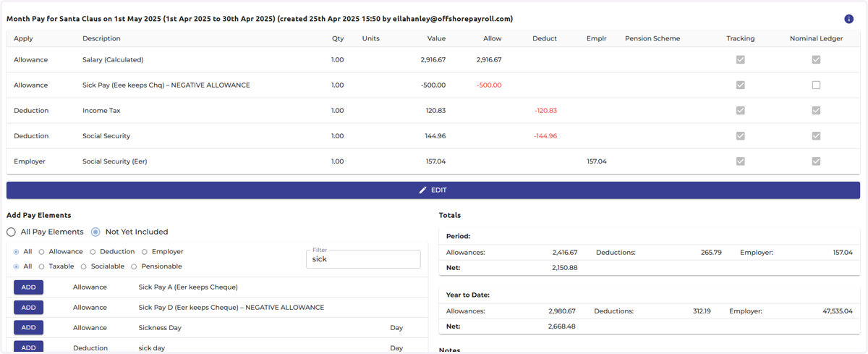This screenshot has height=354, width=868.
Task: Add the Sickness Day allowance
Action: [28, 328]
